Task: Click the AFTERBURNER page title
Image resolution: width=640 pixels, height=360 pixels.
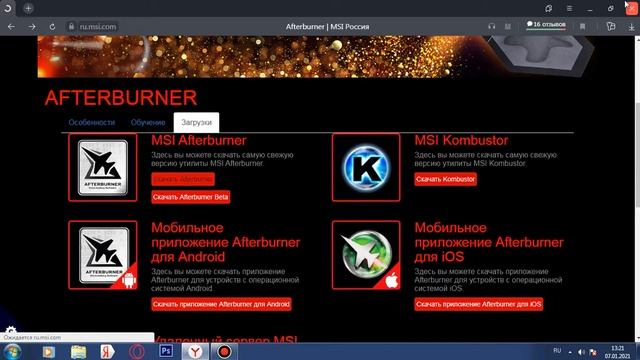Action: tap(121, 98)
